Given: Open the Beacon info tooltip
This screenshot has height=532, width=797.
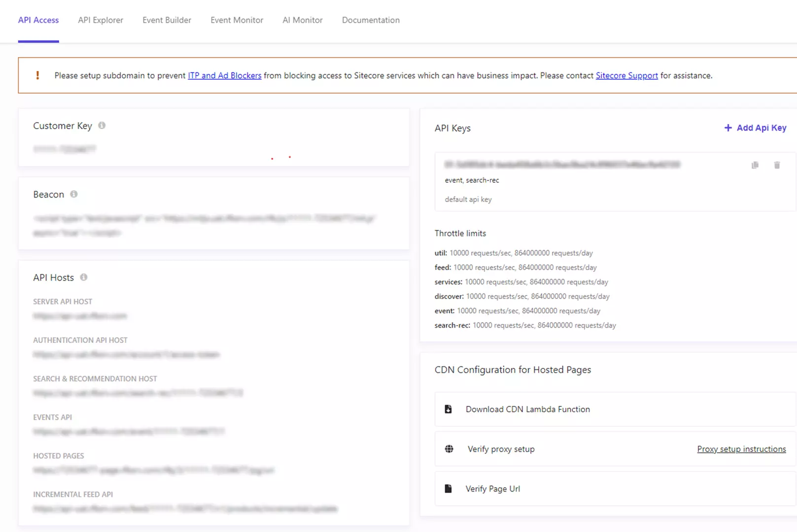Looking at the screenshot, I should (73, 194).
